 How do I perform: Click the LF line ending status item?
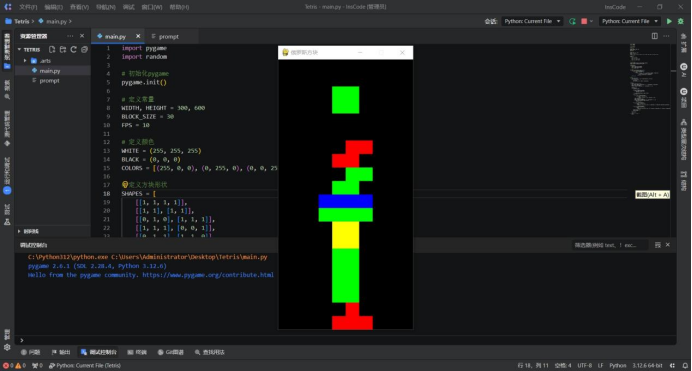coord(601,365)
